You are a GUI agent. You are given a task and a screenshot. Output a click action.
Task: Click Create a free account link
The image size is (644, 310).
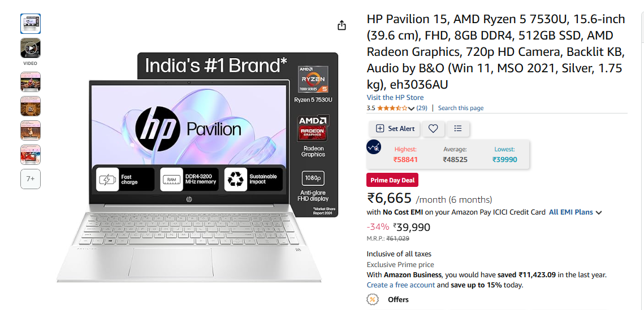[400, 285]
